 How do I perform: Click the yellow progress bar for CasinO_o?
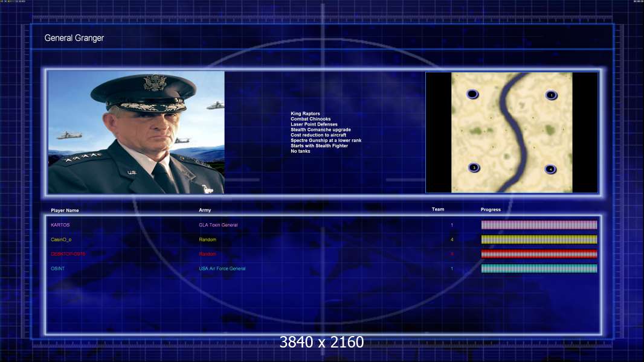click(539, 240)
